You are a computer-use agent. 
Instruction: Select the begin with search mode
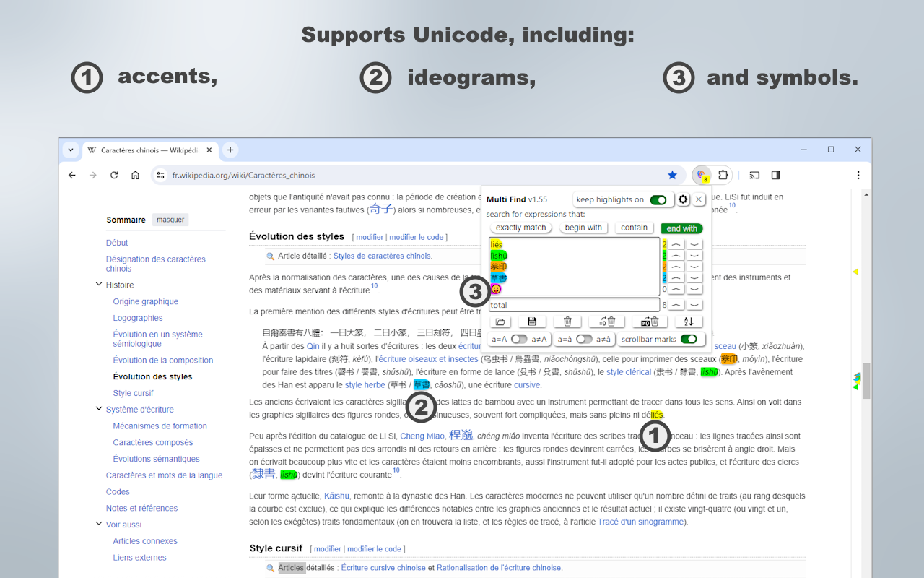pos(583,228)
